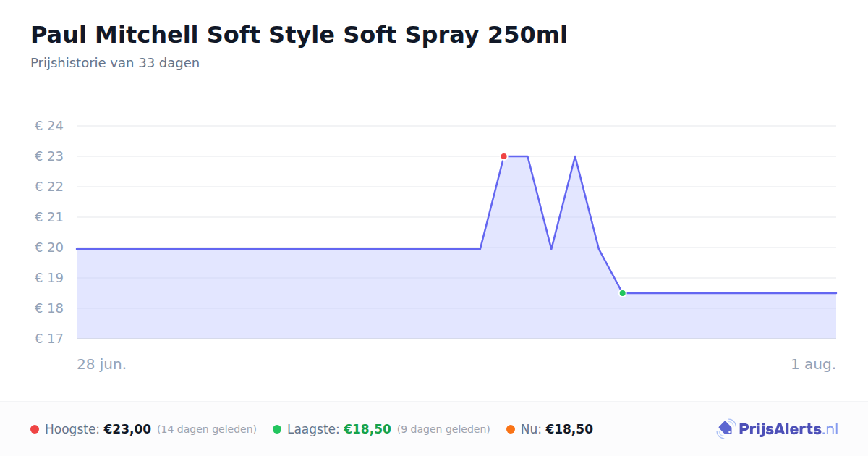Viewport: 868px width, 456px height.
Task: Click the red highest-price marker on the chart
Action: 503,156
